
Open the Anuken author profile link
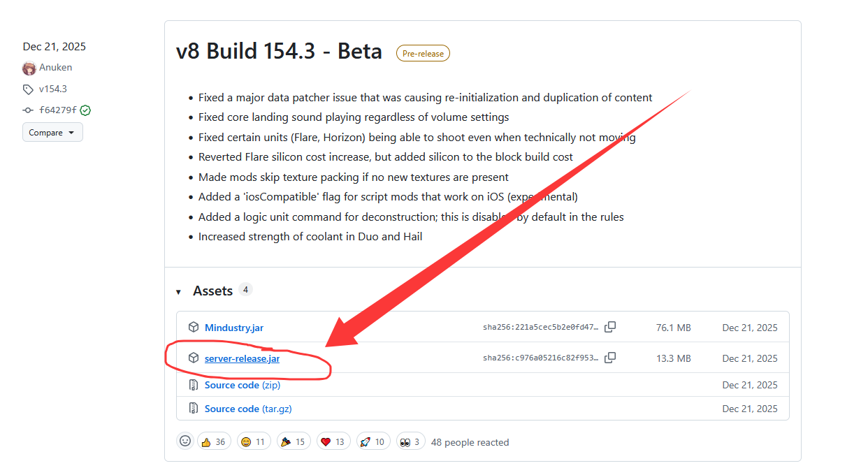coord(55,68)
